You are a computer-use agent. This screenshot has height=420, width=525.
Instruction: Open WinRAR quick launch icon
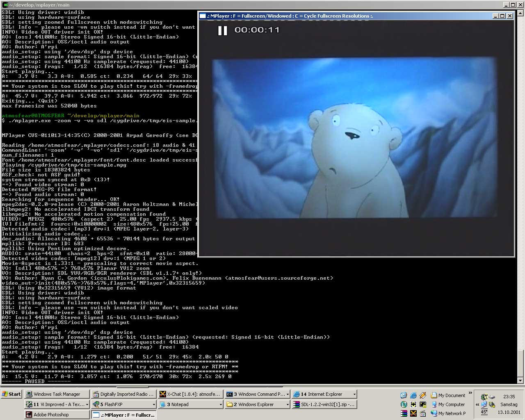(x=404, y=413)
